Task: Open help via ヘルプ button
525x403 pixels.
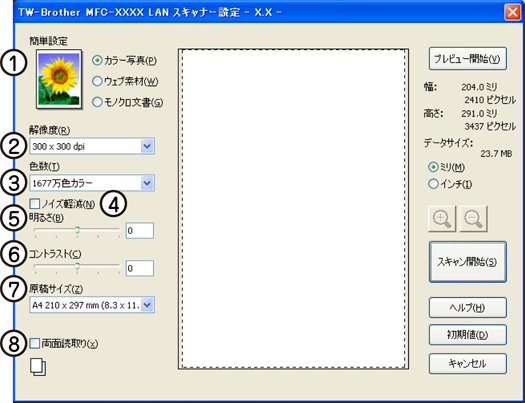Action: (x=467, y=307)
